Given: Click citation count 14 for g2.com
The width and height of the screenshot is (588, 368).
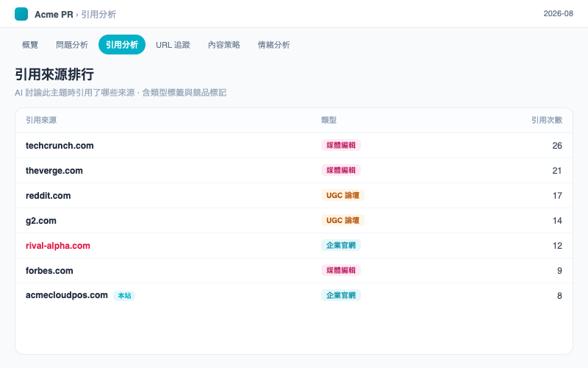Looking at the screenshot, I should coord(557,221).
